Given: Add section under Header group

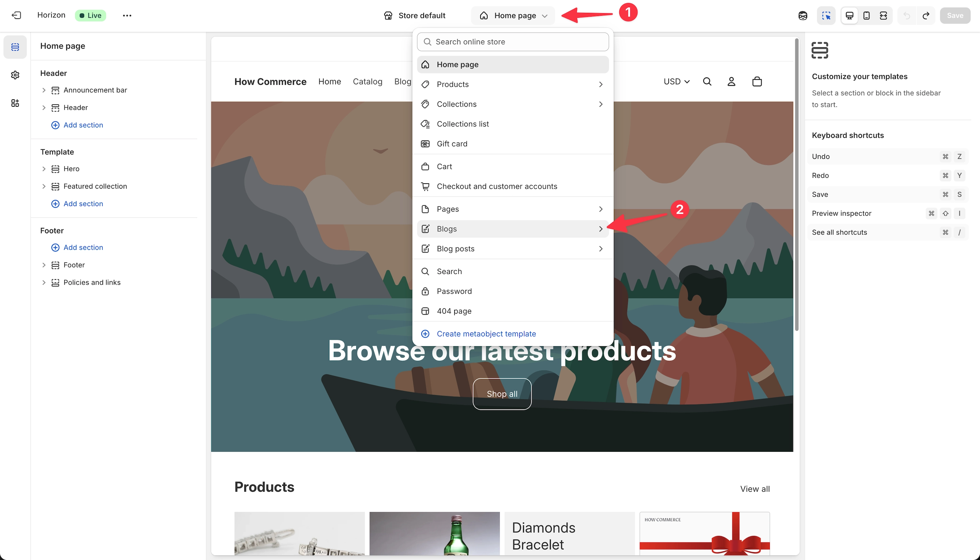Looking at the screenshot, I should [x=77, y=125].
